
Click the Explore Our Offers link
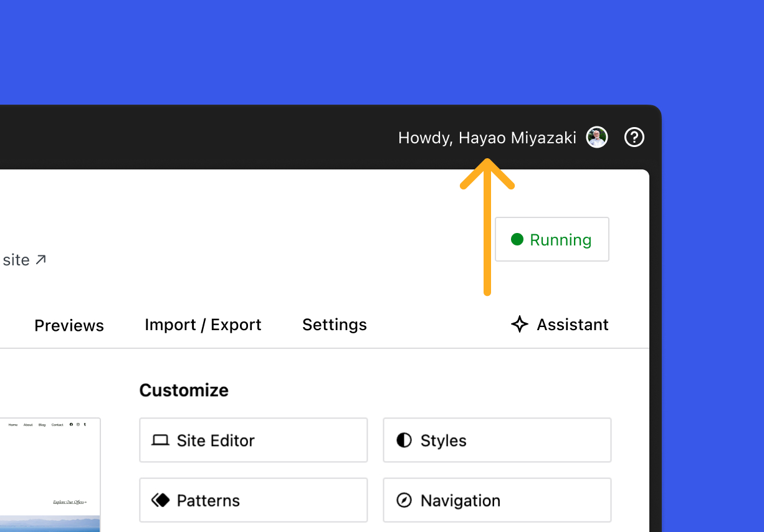pyautogui.click(x=69, y=501)
